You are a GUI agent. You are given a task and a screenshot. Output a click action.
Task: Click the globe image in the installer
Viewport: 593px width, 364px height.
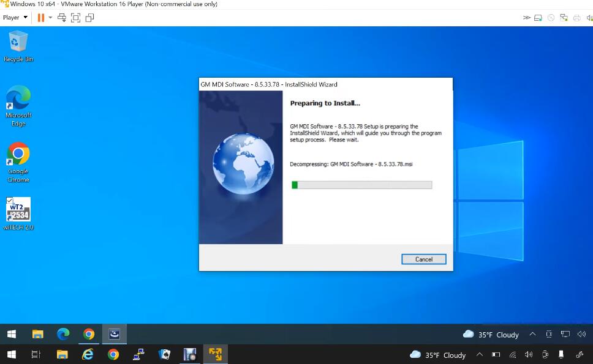[243, 163]
